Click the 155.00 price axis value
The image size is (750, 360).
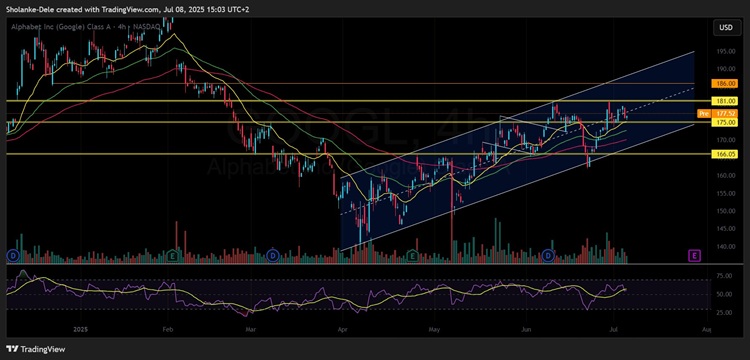coord(726,193)
